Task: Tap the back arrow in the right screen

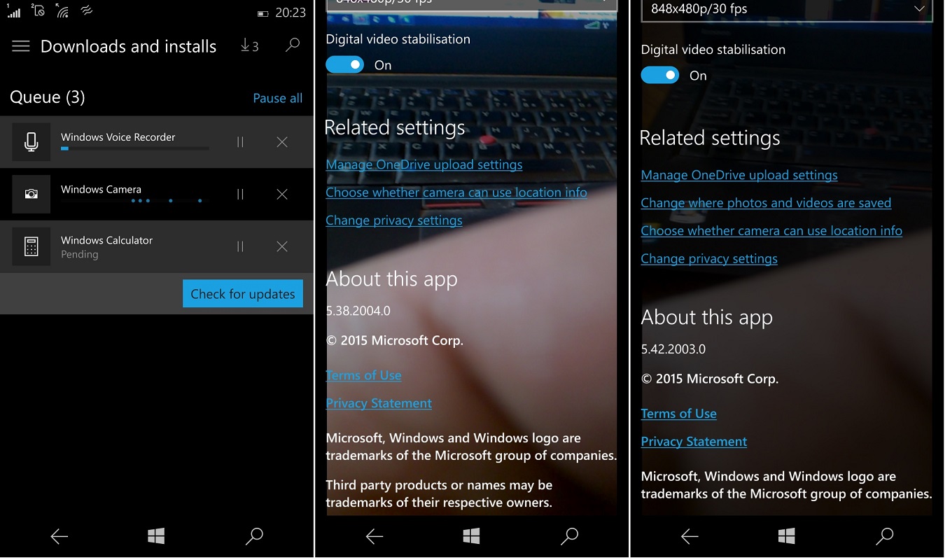Action: tap(690, 536)
